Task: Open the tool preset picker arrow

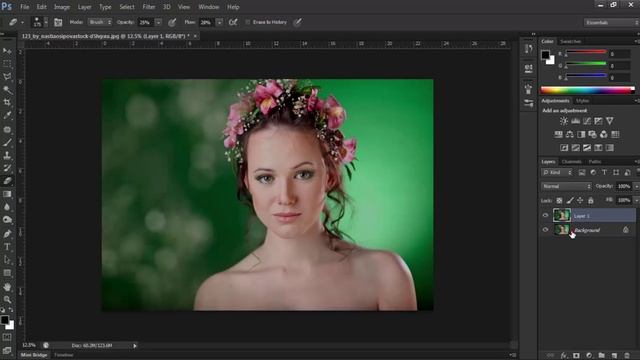Action: (x=22, y=22)
